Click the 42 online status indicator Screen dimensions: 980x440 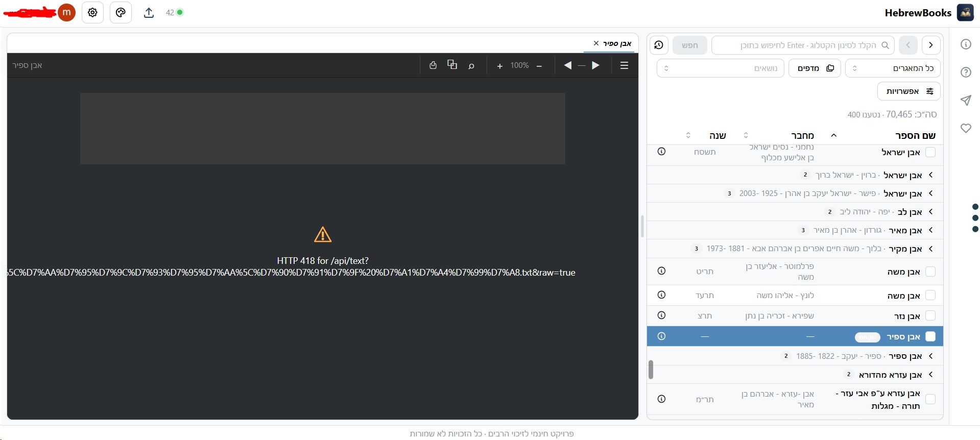pyautogui.click(x=174, y=12)
